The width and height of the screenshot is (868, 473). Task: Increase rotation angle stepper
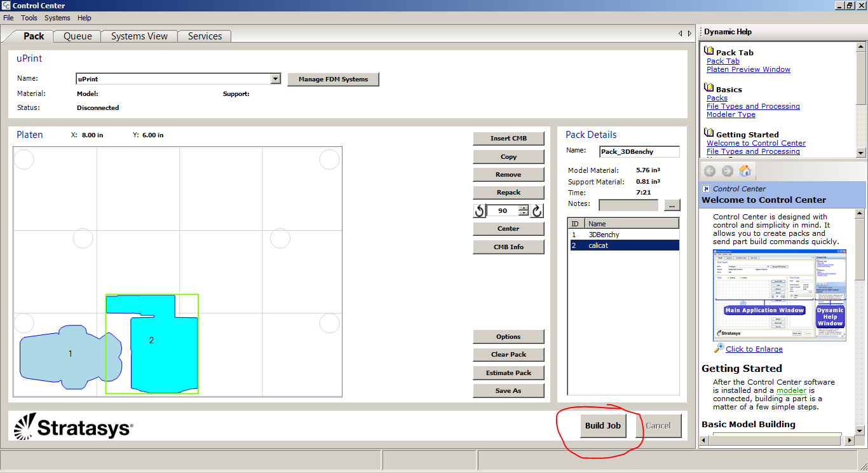click(523, 207)
